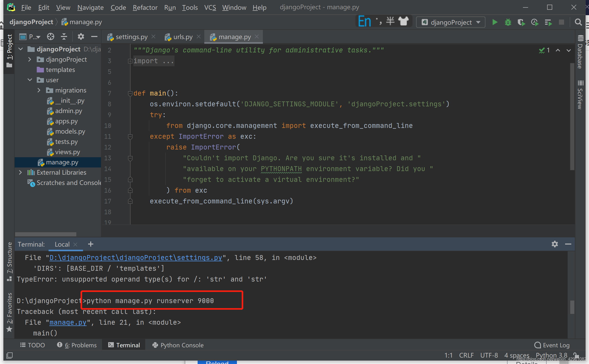Collapse the djangoProject root folder
The width and height of the screenshot is (589, 364).
click(21, 49)
